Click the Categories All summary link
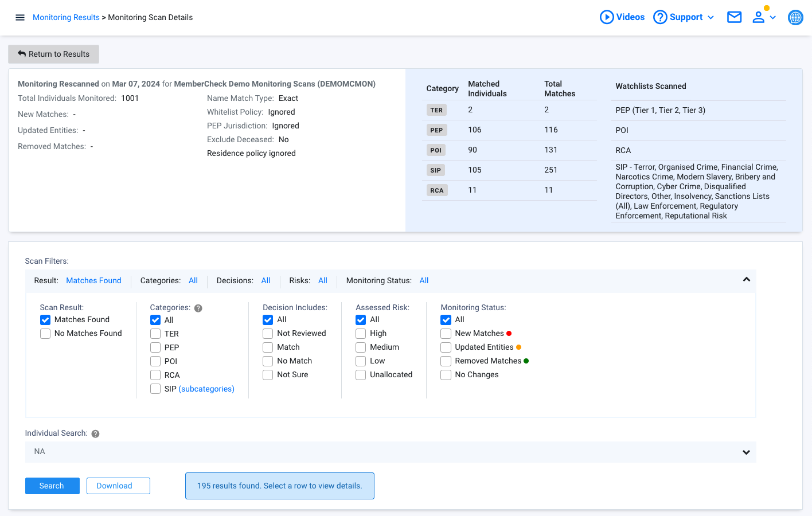The height and width of the screenshot is (516, 812). click(193, 280)
